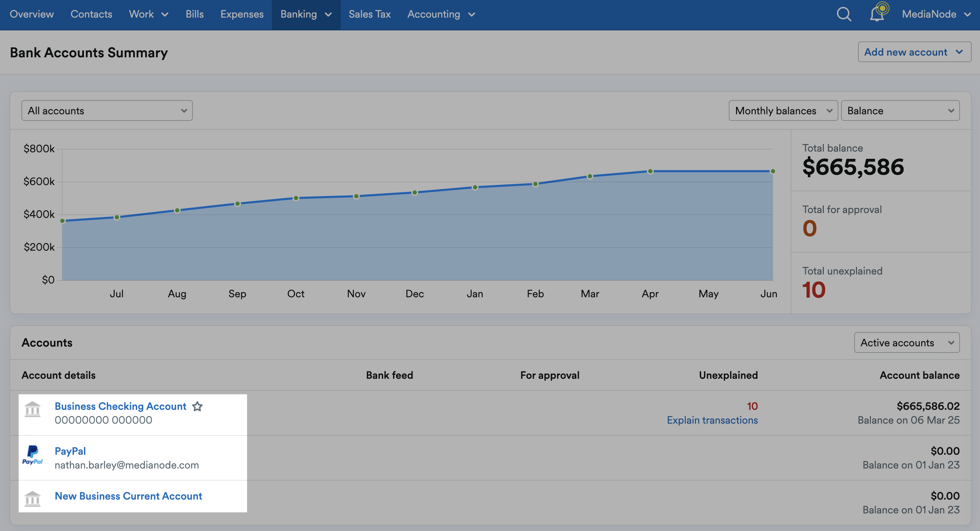Click the Balance on 06 Mar 25 text
Image resolution: width=980 pixels, height=531 pixels.
pos(908,421)
